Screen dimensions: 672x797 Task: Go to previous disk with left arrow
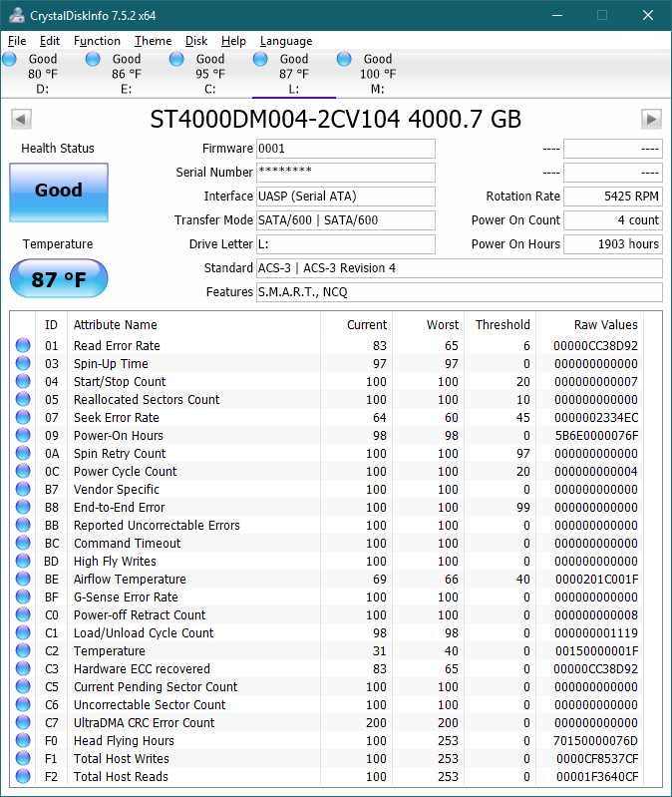pos(20,120)
